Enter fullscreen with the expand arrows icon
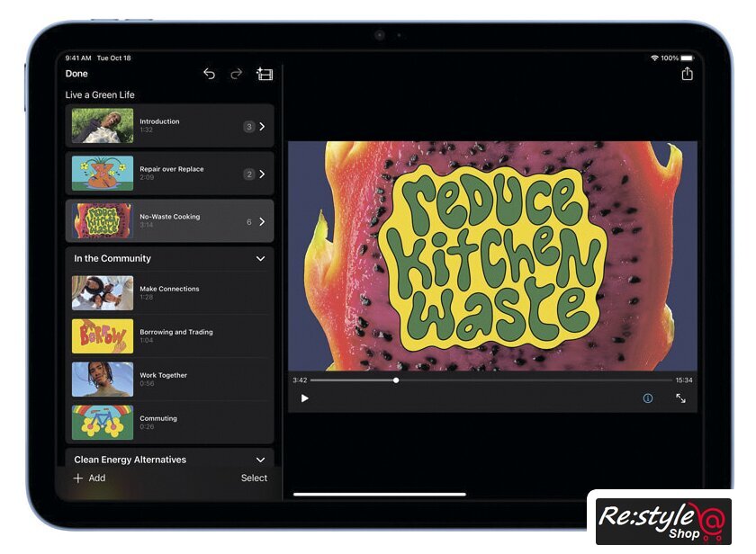The image size is (756, 554). click(680, 398)
